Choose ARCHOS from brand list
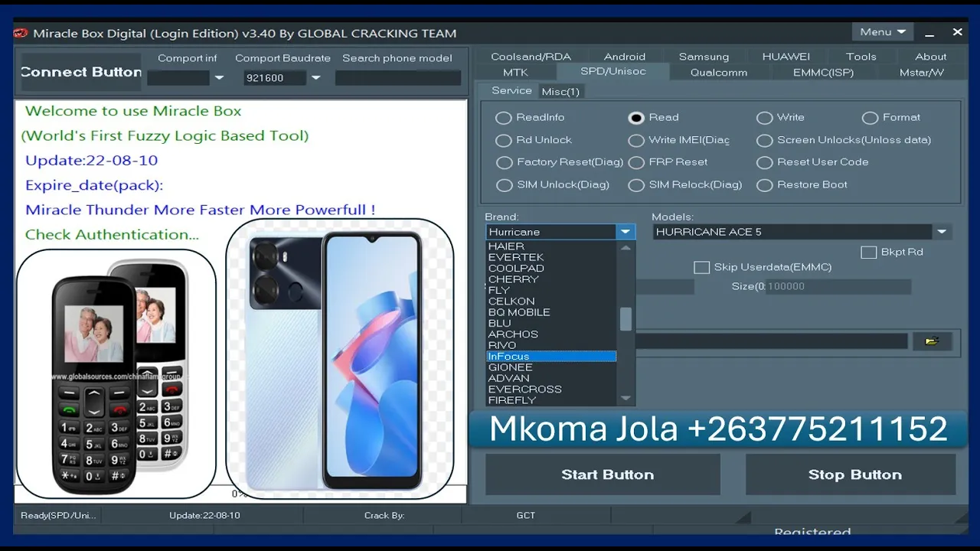Viewport: 980px width, 551px height. pos(551,334)
